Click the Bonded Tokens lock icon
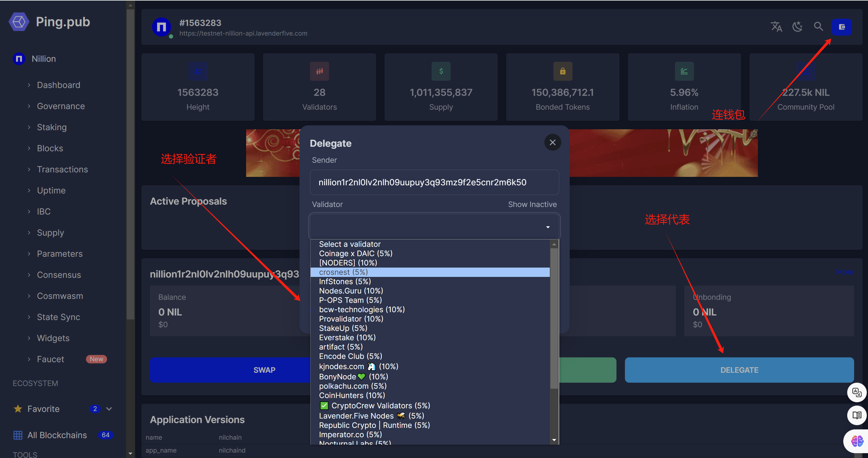The height and width of the screenshot is (458, 868). click(x=562, y=71)
